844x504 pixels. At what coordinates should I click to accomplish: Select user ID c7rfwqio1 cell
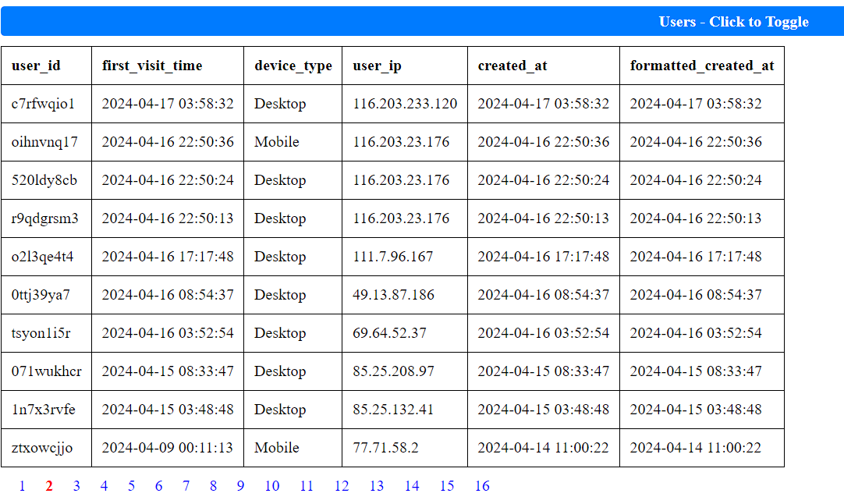coord(44,104)
